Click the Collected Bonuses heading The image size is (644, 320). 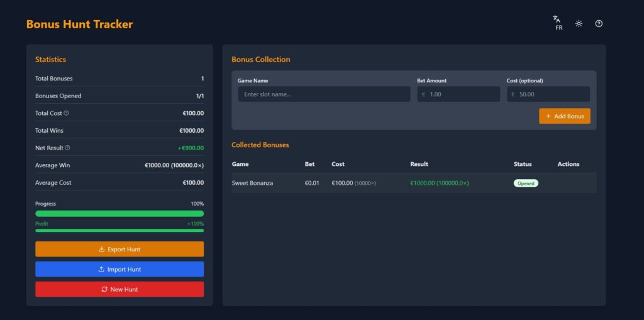pos(260,145)
